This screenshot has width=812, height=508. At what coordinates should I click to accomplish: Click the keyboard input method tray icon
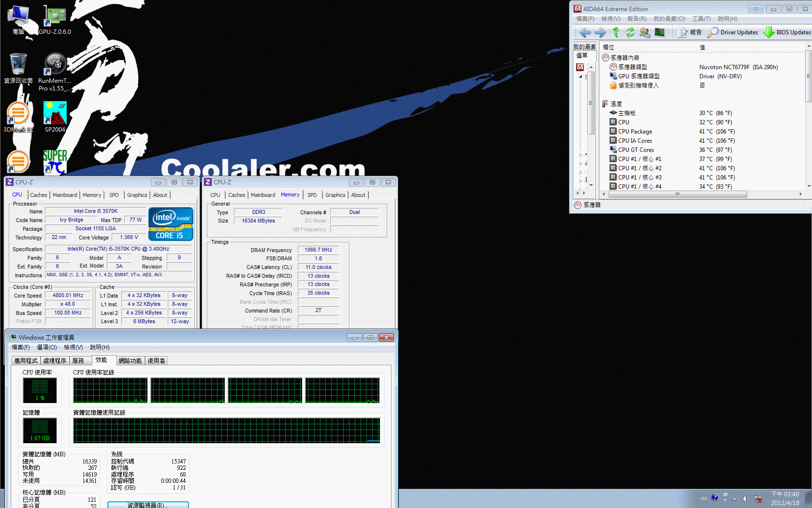(704, 498)
